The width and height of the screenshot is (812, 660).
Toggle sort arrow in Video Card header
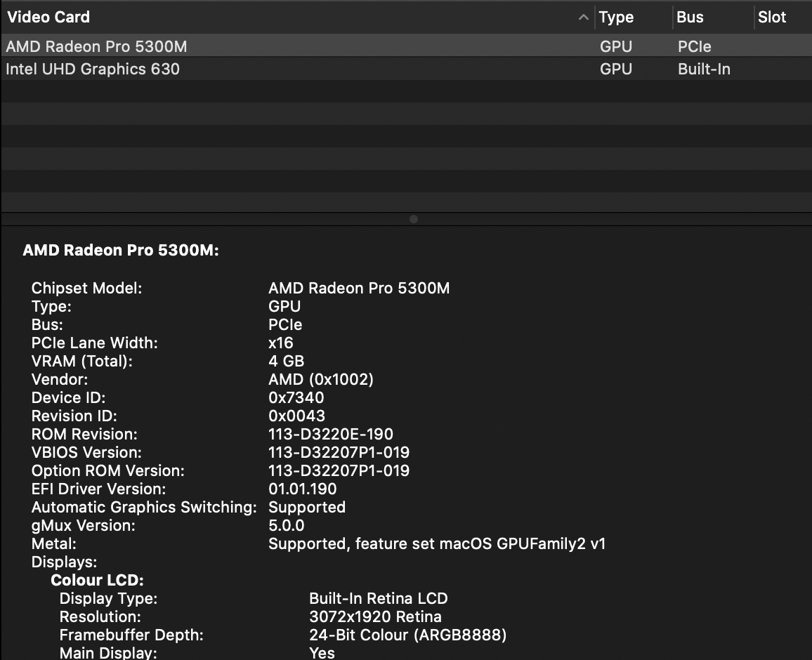583,18
